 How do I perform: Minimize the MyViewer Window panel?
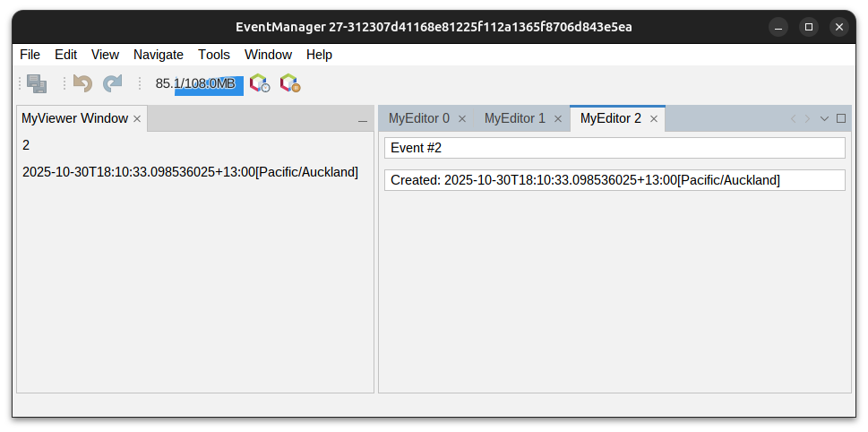363,119
